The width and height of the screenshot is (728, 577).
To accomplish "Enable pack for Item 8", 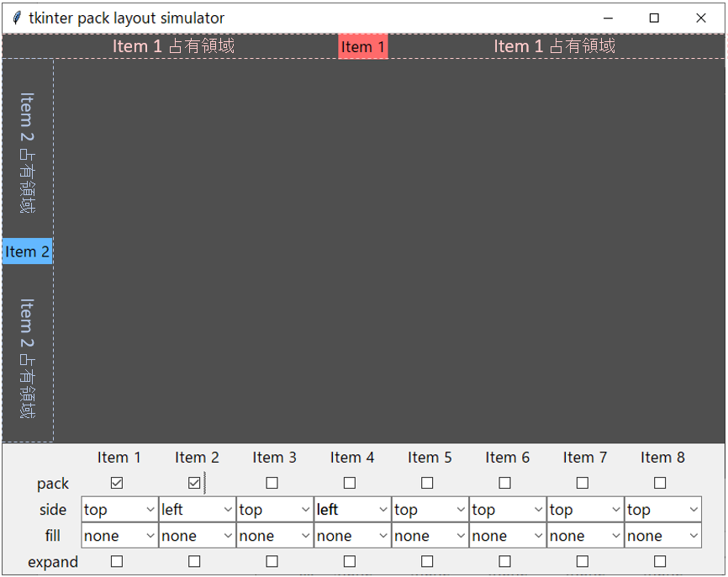I will 660,483.
